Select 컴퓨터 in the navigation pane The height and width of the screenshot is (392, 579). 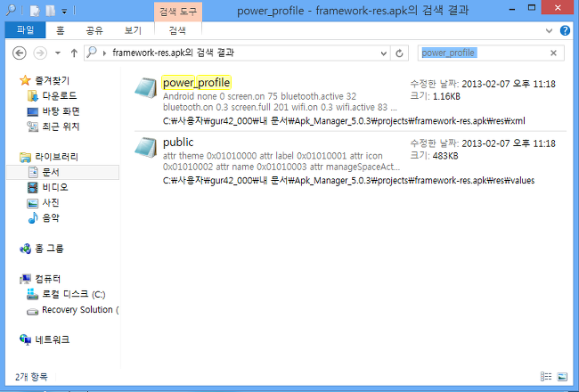coord(47,279)
